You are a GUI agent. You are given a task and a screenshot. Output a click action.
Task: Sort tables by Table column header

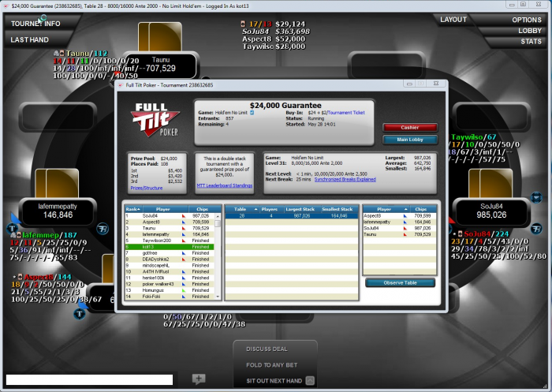pyautogui.click(x=242, y=209)
